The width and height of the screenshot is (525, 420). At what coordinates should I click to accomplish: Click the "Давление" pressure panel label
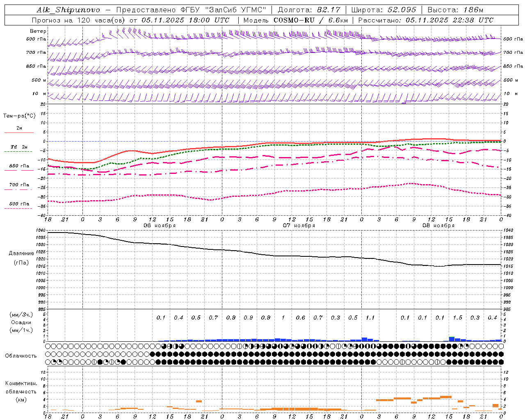click(21, 253)
